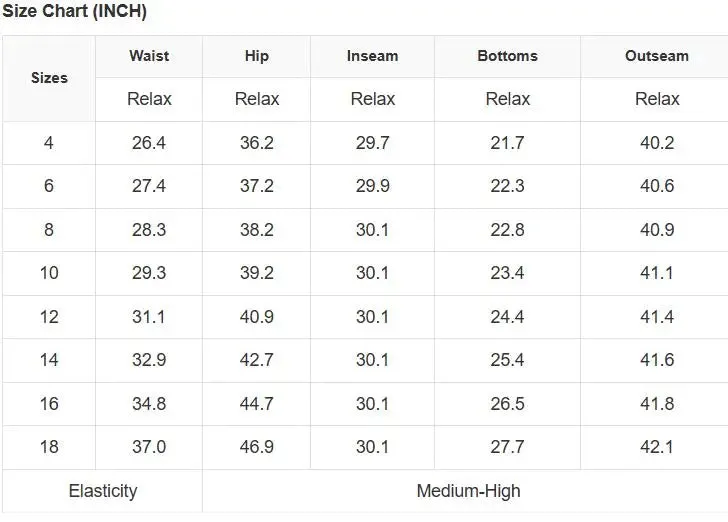Click size 10 row label
Screen dimensions: 728x522
49,273
